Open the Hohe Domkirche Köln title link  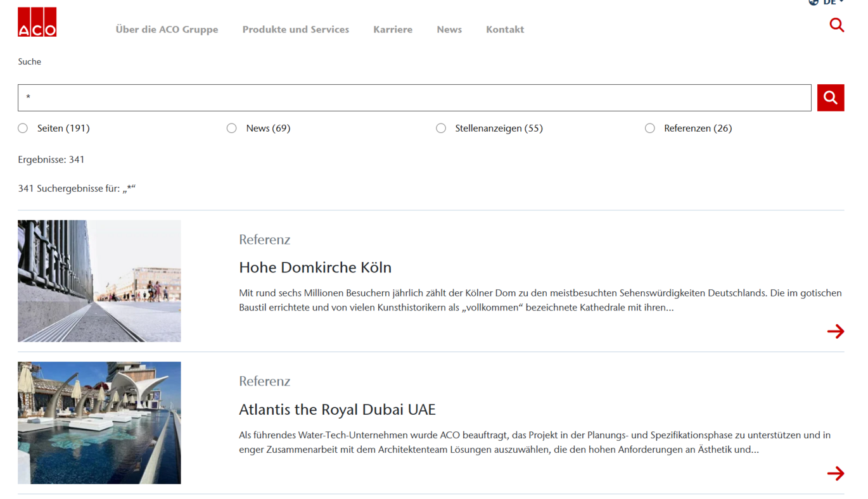[315, 267]
